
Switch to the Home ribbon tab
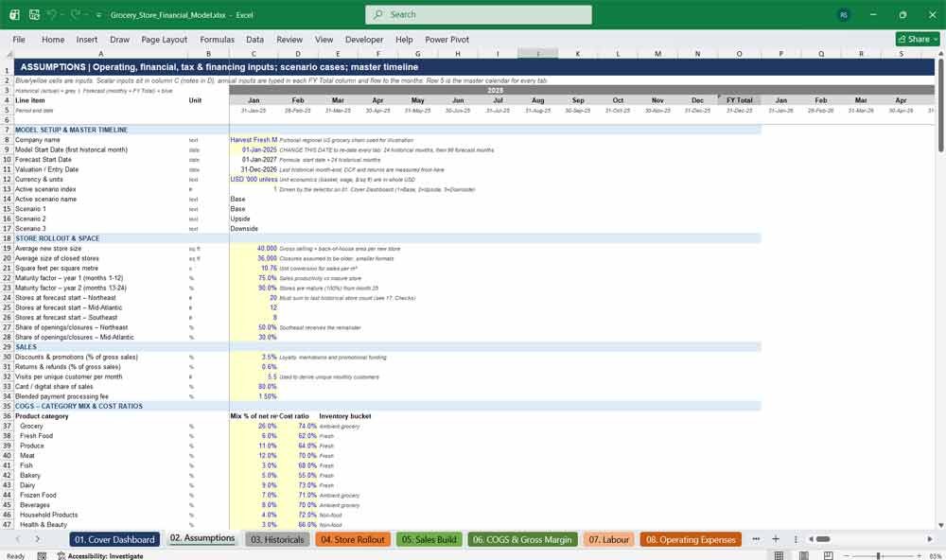tap(53, 39)
